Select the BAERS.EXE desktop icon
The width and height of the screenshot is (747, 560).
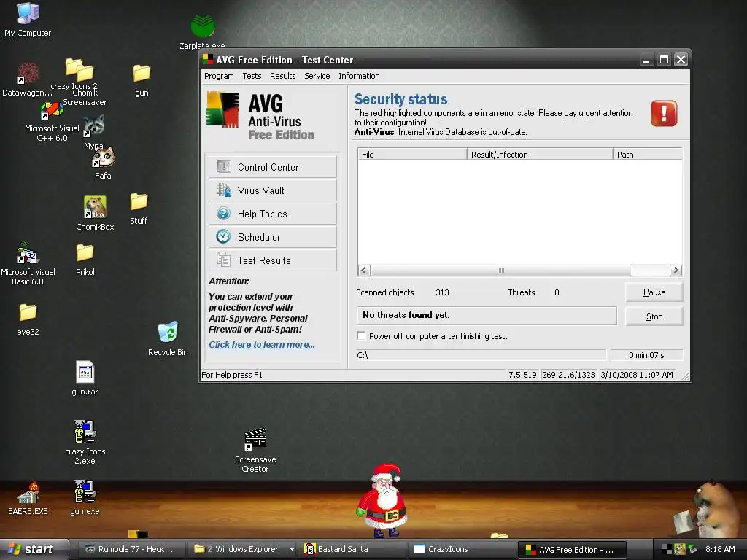[x=28, y=497]
